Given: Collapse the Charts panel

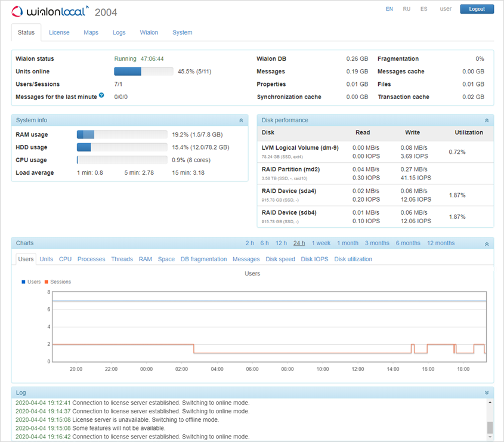Looking at the screenshot, I should [x=487, y=243].
